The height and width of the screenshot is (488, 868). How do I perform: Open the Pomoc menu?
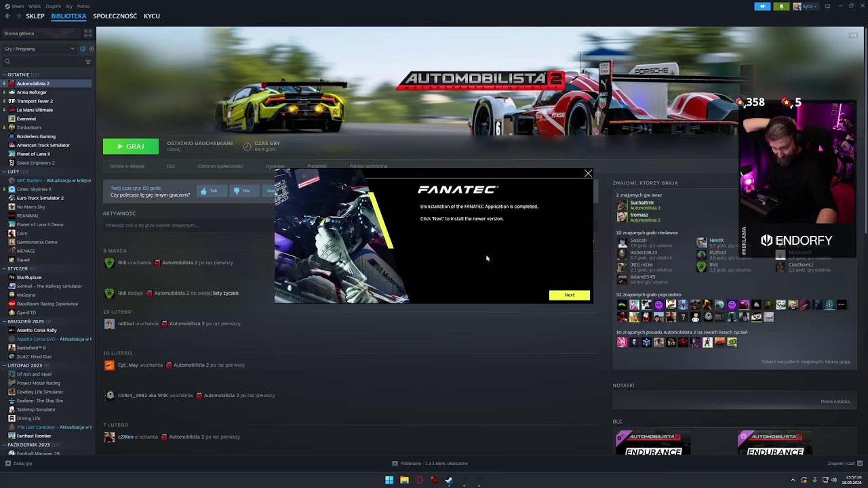83,6
